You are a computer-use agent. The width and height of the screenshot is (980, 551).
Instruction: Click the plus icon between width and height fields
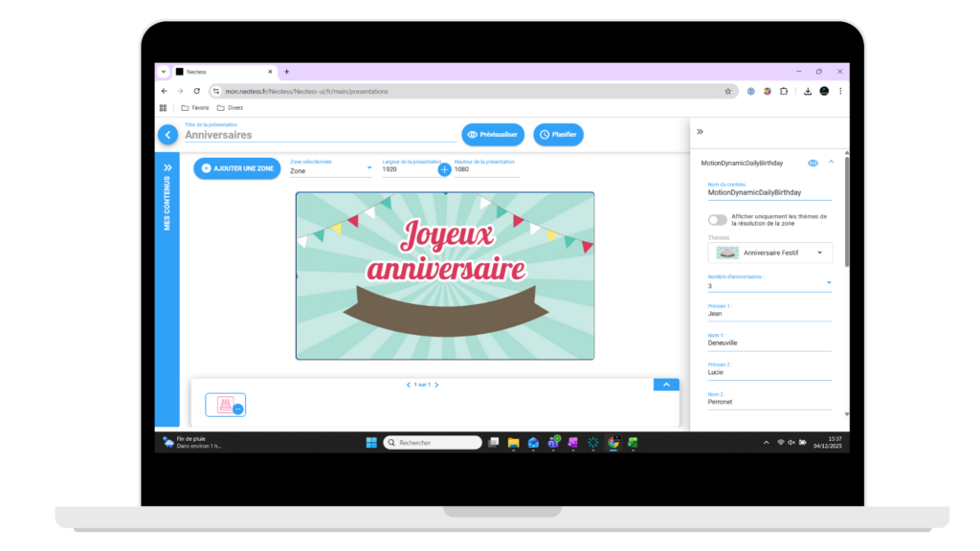click(444, 168)
